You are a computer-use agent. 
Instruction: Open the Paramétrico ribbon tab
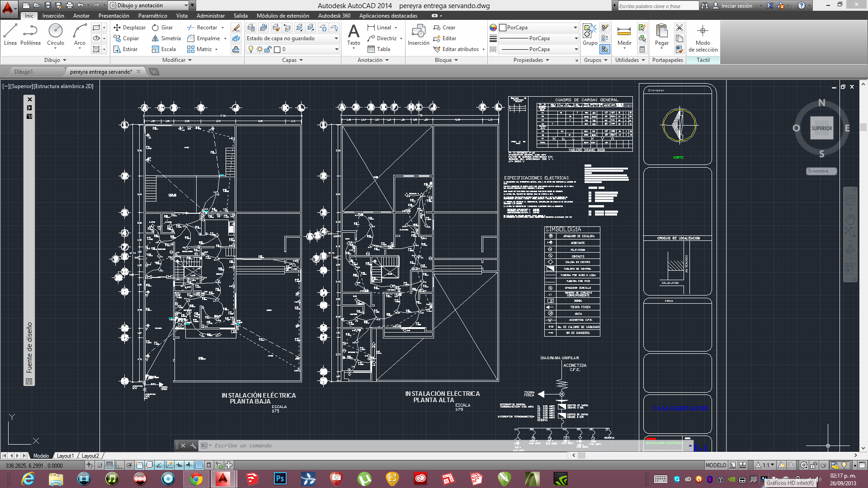coord(153,16)
